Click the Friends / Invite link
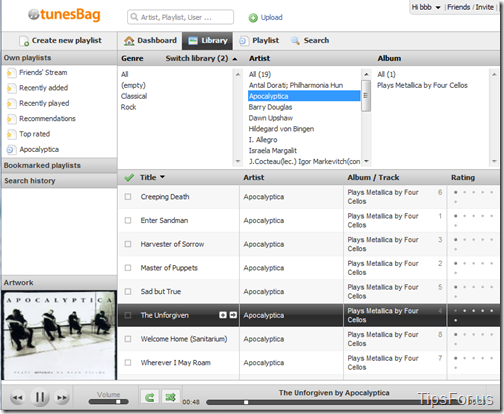 coord(470,7)
